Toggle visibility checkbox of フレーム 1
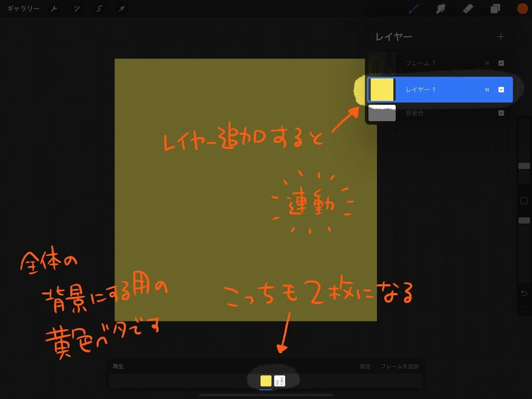532x399 pixels. click(x=501, y=63)
